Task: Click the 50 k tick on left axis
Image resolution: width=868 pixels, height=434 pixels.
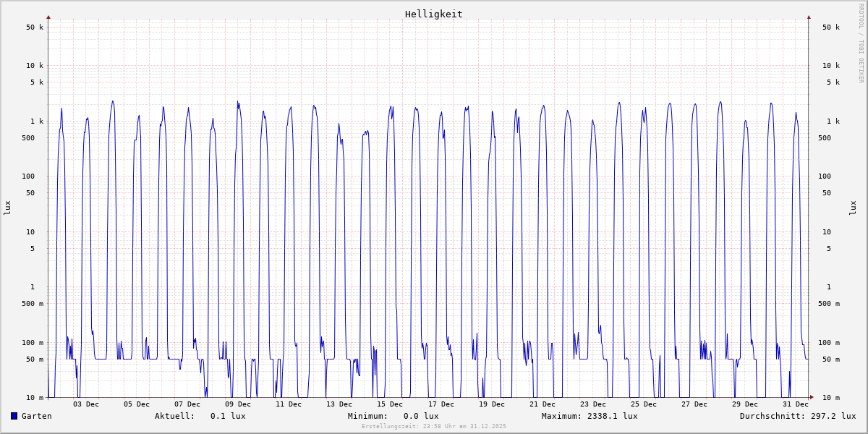Action: (x=35, y=27)
